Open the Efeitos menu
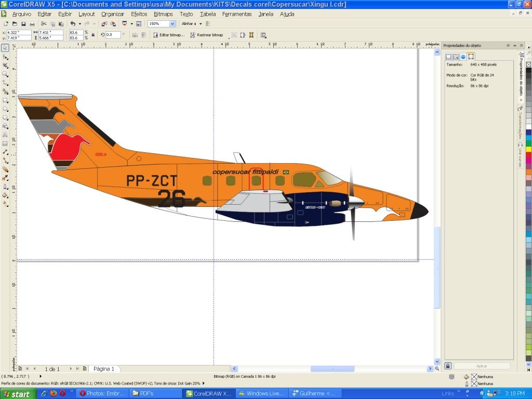Screen dimensions: 532x399 point(139,14)
